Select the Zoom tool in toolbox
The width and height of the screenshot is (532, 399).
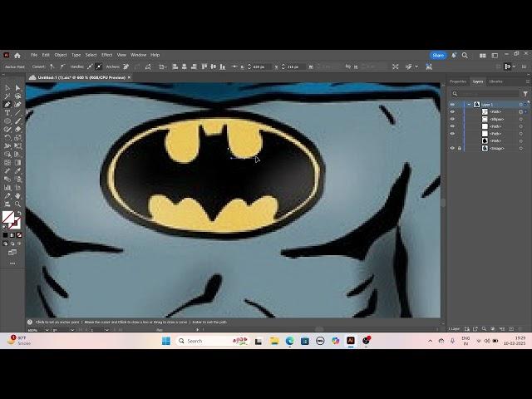tap(17, 204)
